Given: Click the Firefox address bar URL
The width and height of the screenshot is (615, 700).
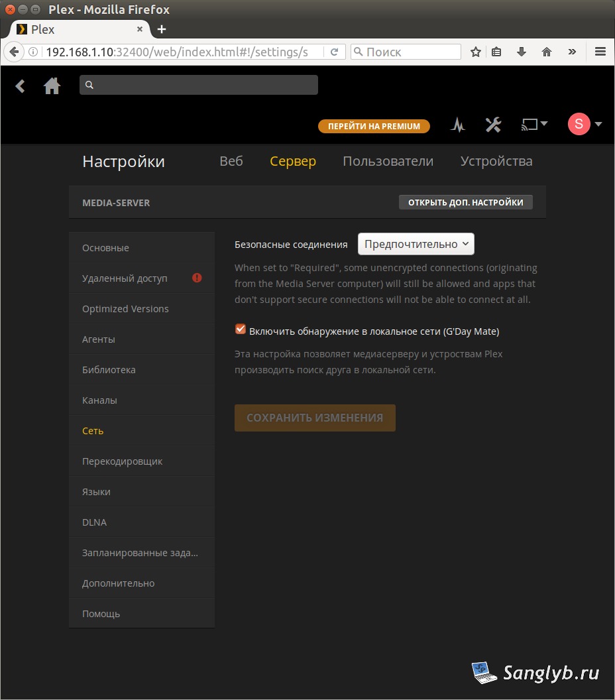Looking at the screenshot, I should pyautogui.click(x=177, y=52).
